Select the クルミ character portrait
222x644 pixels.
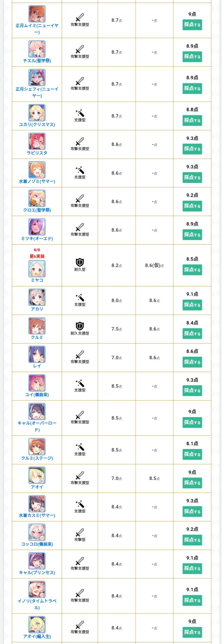[x=37, y=326]
